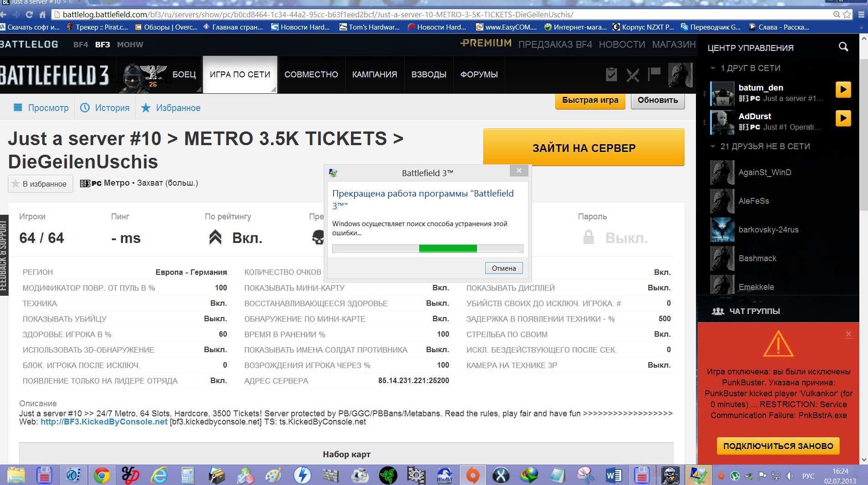
Task: Click the crossed knives battle icon
Action: pyautogui.click(x=633, y=75)
